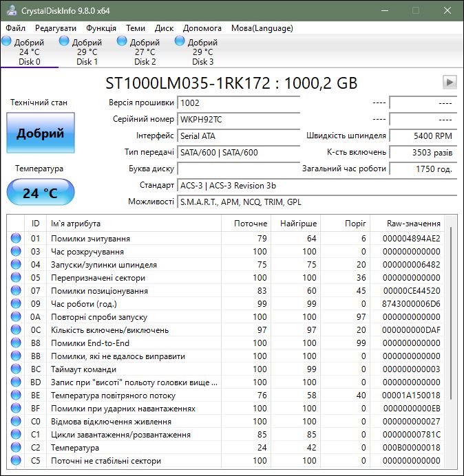Open the Функція menu
Viewport: 464px width, 476px height.
coord(101,28)
